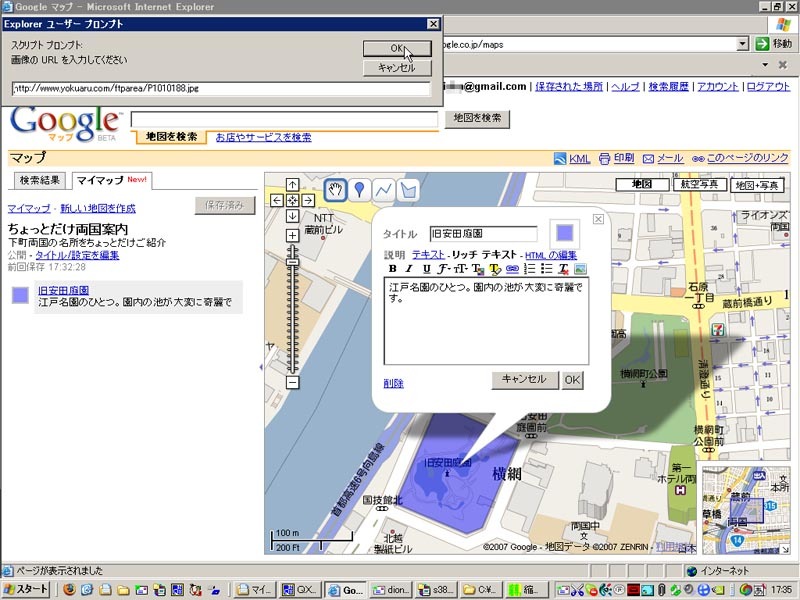
Task: Insert a bulleted list in the description
Action: point(546,268)
